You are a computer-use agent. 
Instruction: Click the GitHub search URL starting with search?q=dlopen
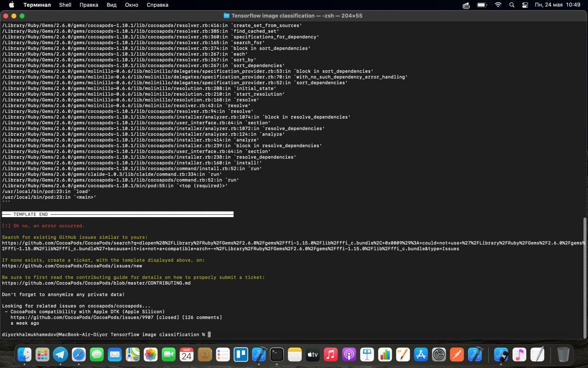(x=294, y=246)
